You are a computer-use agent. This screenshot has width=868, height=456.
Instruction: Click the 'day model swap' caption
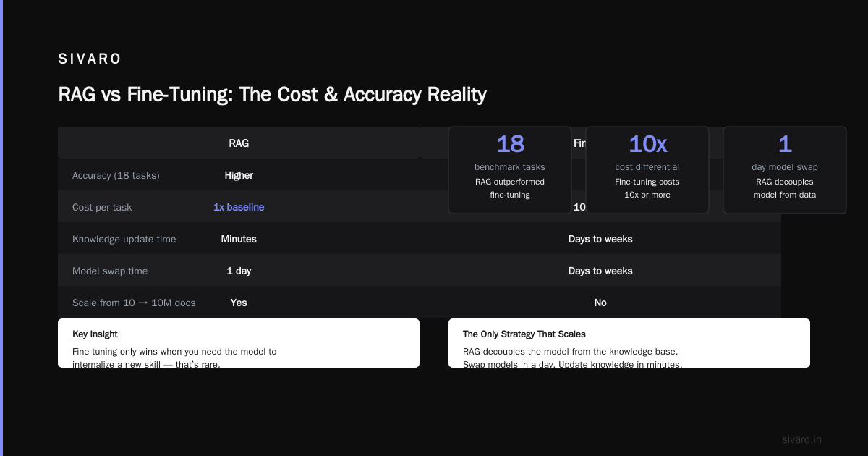[785, 167]
